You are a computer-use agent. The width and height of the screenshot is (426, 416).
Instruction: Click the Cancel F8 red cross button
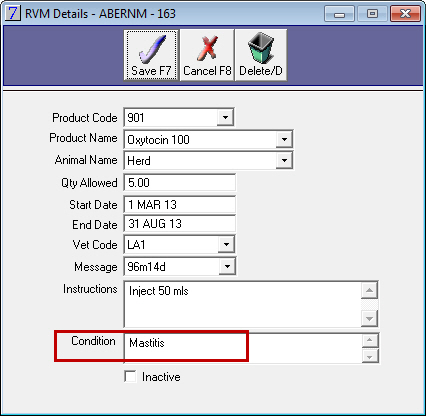pos(207,55)
